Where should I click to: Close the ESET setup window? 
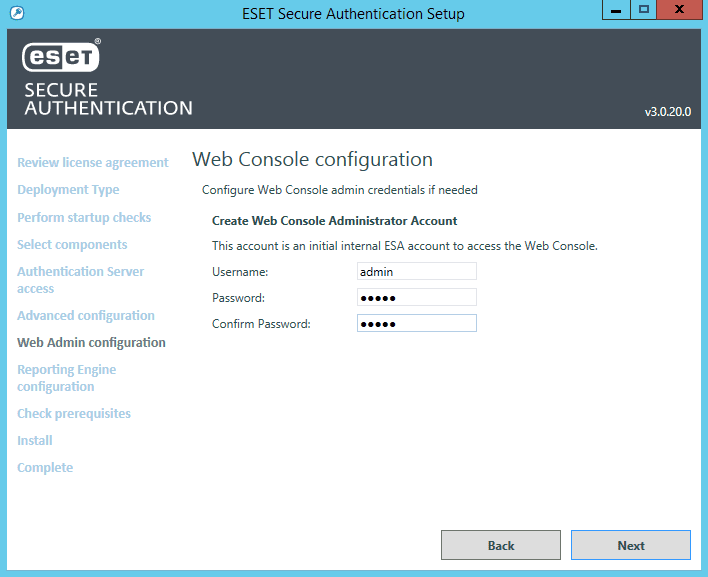(x=679, y=9)
